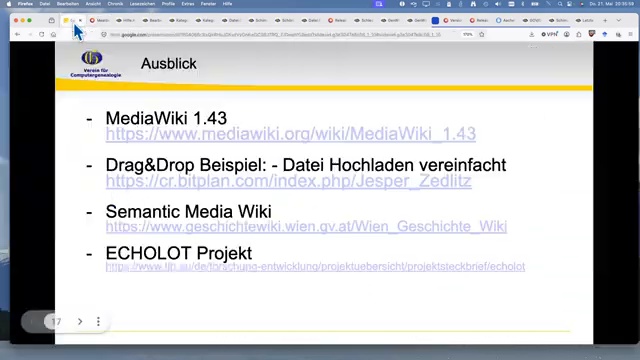Open the red shield extension icon
The width and height of the screenshot is (640, 360).
pos(591,34)
